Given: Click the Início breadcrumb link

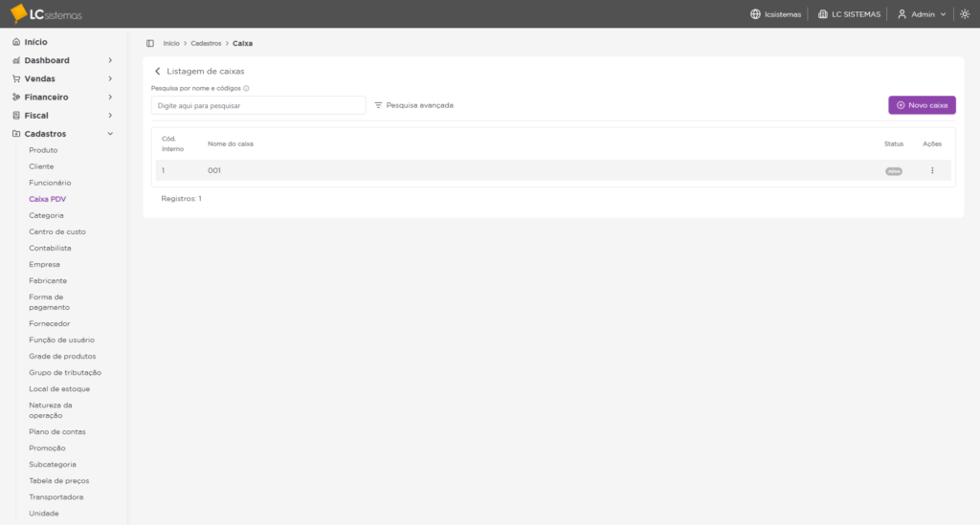Looking at the screenshot, I should point(171,43).
